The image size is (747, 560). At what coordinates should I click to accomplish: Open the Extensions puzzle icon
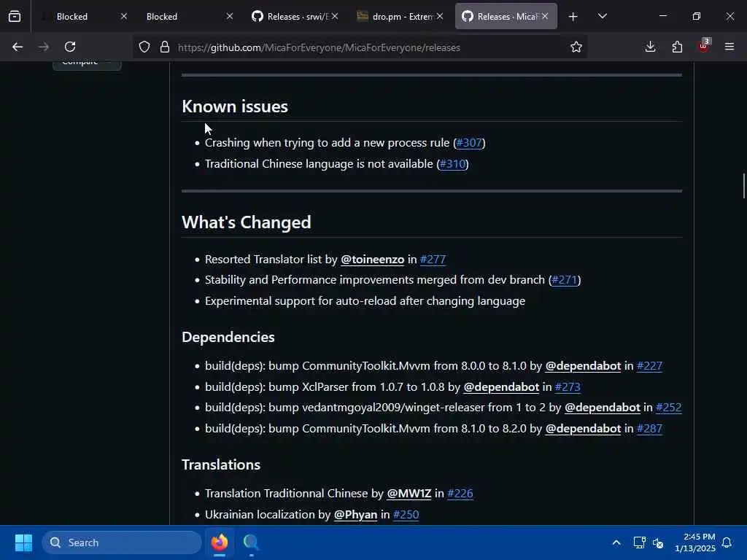677,47
